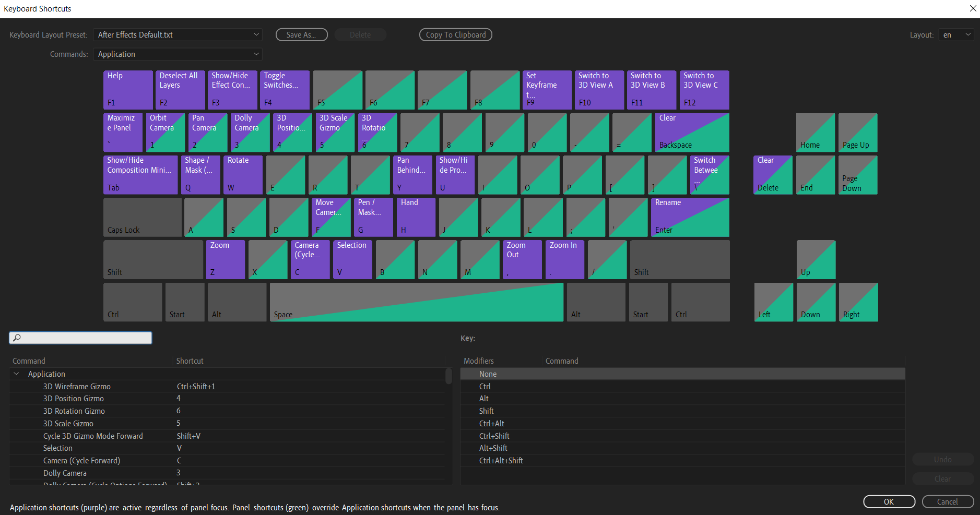Sort by the Shortcut column header
This screenshot has width=980, height=515.
(190, 361)
